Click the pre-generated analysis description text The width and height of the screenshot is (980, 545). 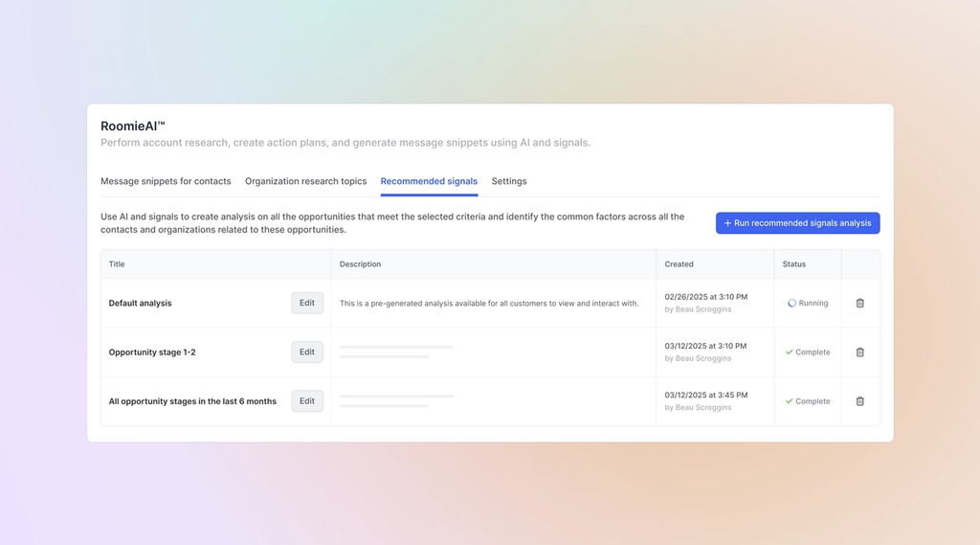tap(489, 304)
